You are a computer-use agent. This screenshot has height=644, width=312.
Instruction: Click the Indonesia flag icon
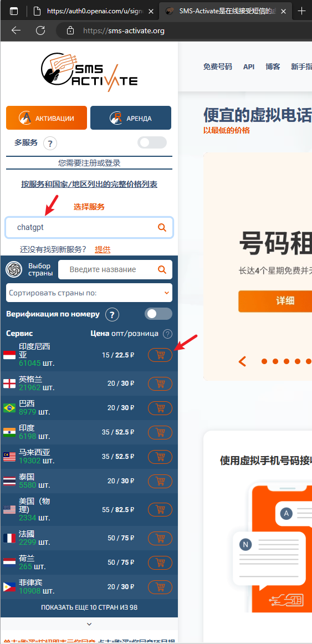(9, 355)
